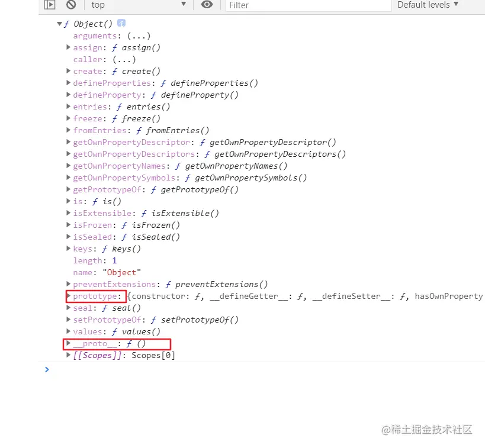Expand the values property arrow
The image size is (485, 448).
(68, 331)
